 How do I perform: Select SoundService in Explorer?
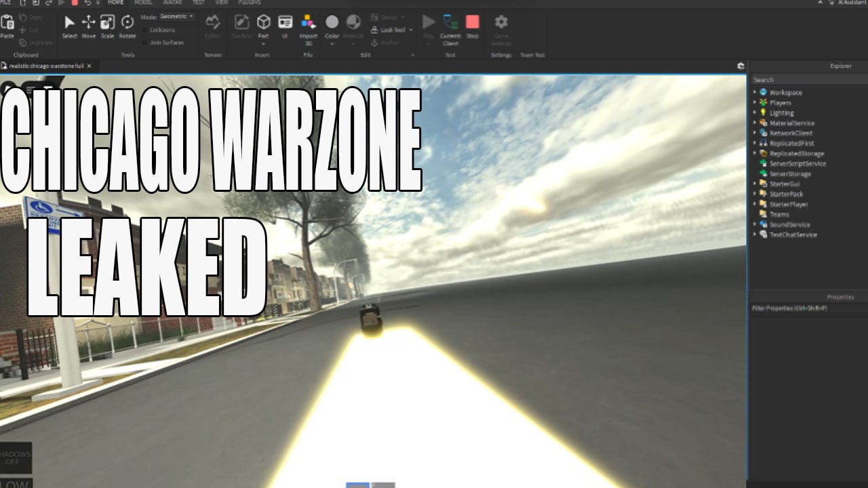coord(789,224)
